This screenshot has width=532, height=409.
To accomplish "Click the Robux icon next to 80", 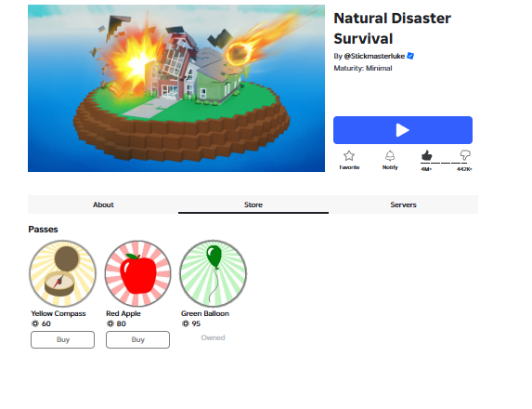I will point(110,323).
